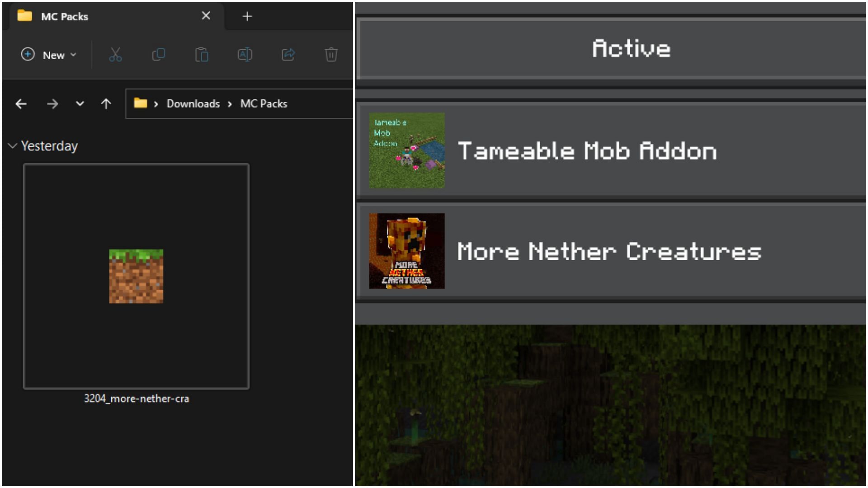Navigate back using the back arrow
The height and width of the screenshot is (488, 868).
coord(22,103)
